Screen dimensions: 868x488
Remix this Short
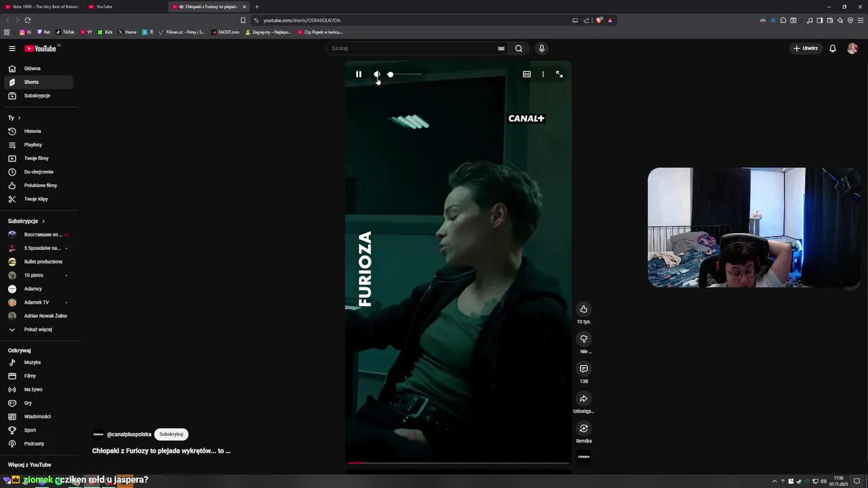click(x=583, y=428)
